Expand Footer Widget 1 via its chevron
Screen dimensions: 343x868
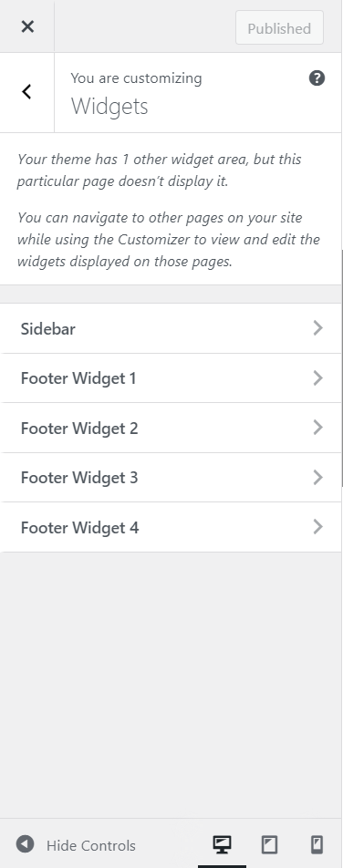(317, 377)
